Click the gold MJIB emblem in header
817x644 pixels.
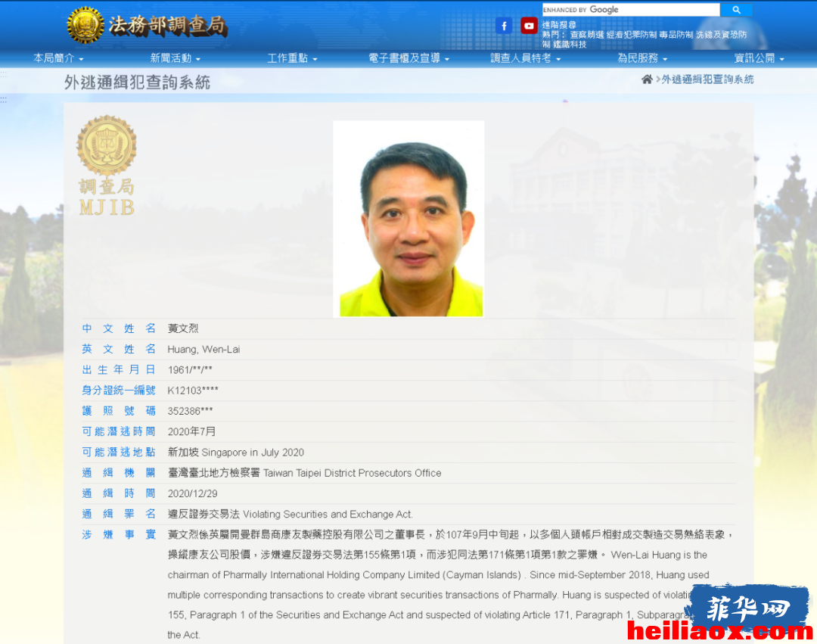85,25
